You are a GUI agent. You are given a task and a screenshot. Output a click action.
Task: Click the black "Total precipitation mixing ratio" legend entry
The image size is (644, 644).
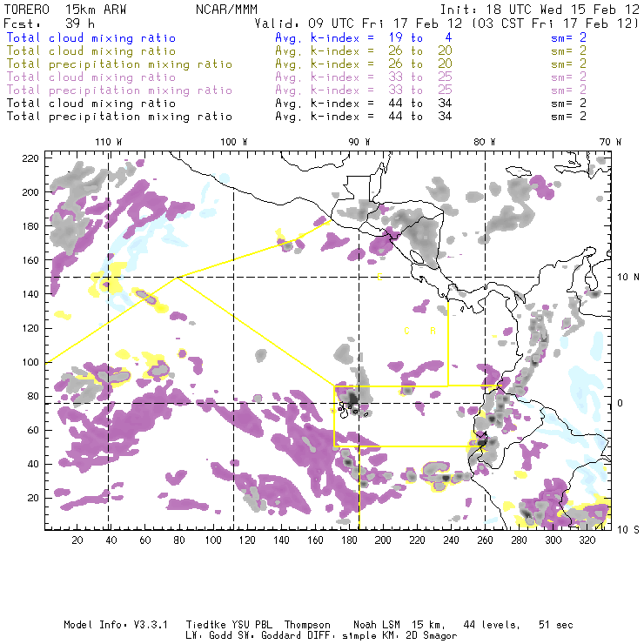pyautogui.click(x=119, y=117)
